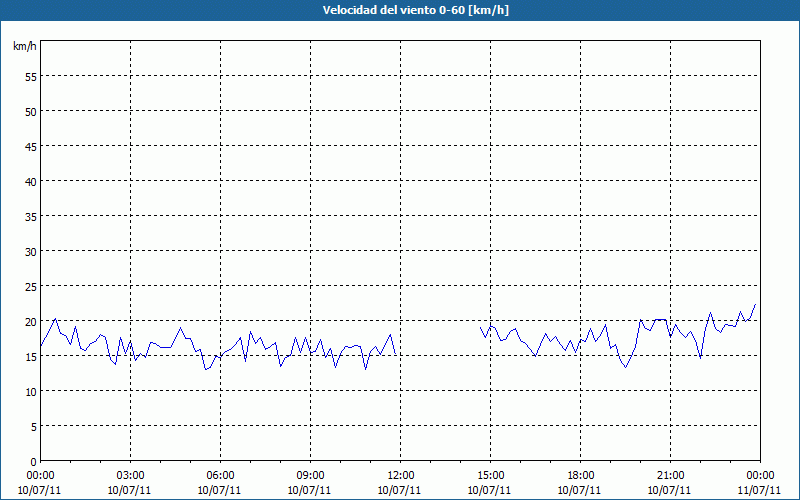Viewport: 800px width, 500px height.
Task: Click the y-axis value 5
Action: 34,427
